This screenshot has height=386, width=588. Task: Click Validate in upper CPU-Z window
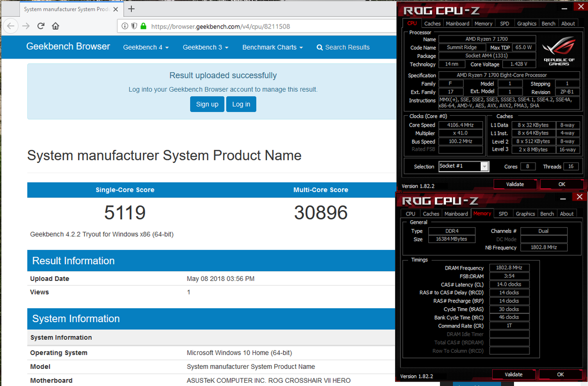pyautogui.click(x=515, y=184)
